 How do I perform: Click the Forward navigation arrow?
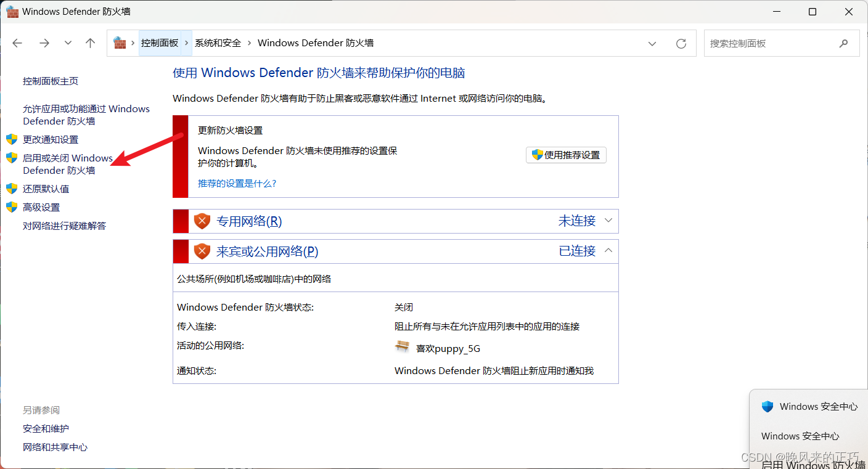(x=44, y=43)
